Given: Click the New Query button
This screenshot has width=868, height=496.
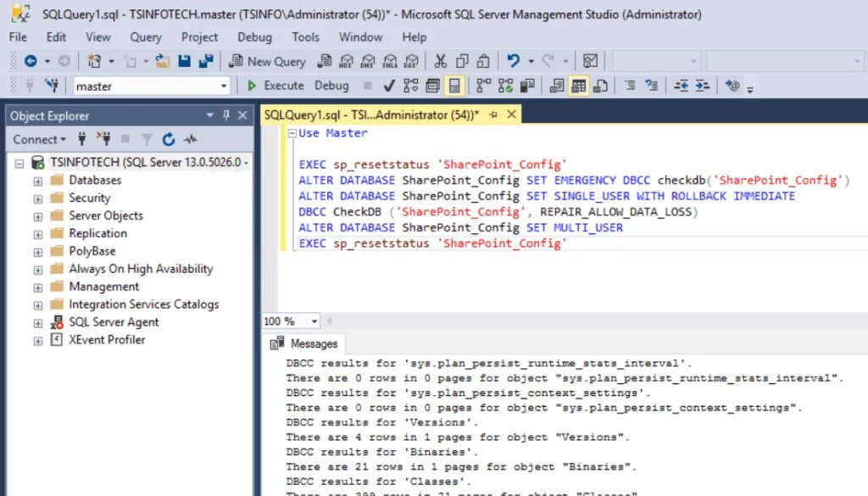Looking at the screenshot, I should (268, 61).
